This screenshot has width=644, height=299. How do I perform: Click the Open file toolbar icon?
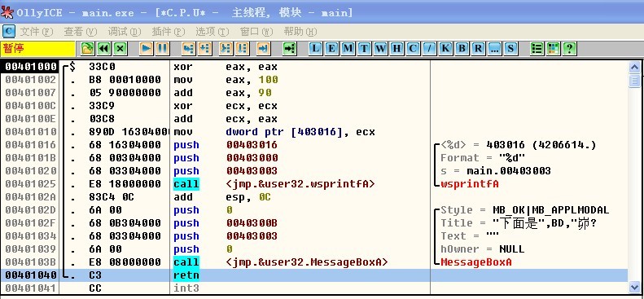coord(87,49)
